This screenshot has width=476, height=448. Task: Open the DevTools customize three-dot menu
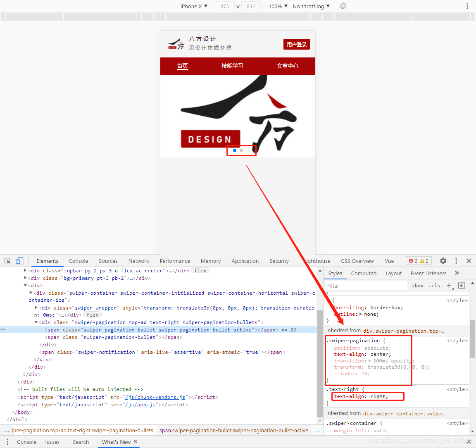pyautogui.click(x=456, y=261)
